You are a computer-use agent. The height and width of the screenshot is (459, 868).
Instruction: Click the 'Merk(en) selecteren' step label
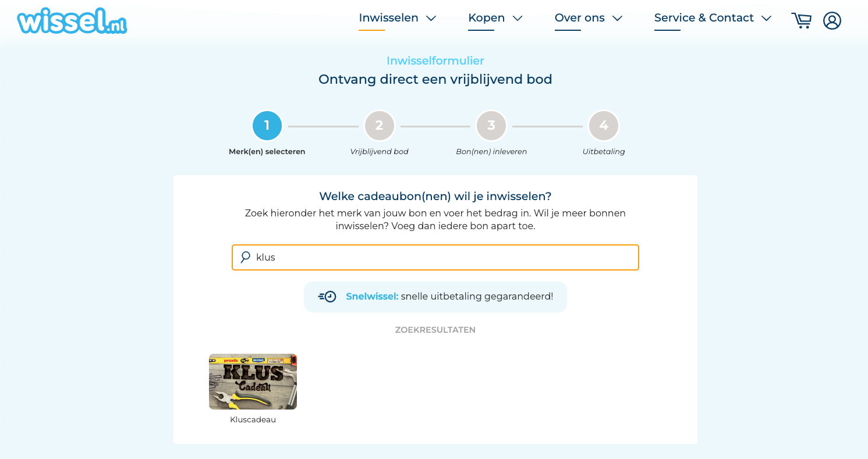(267, 151)
